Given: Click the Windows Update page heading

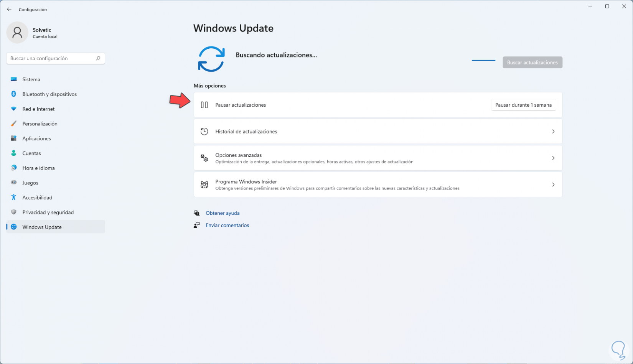Looking at the screenshot, I should click(233, 28).
